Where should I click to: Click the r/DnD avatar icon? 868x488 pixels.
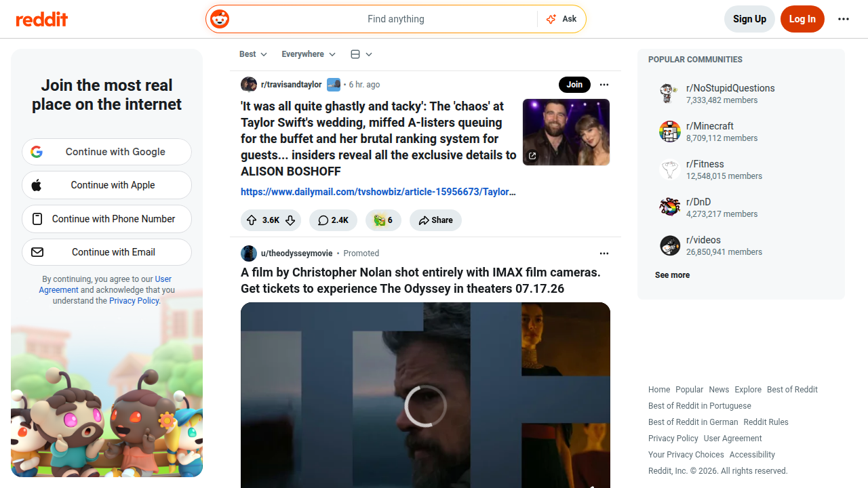670,207
